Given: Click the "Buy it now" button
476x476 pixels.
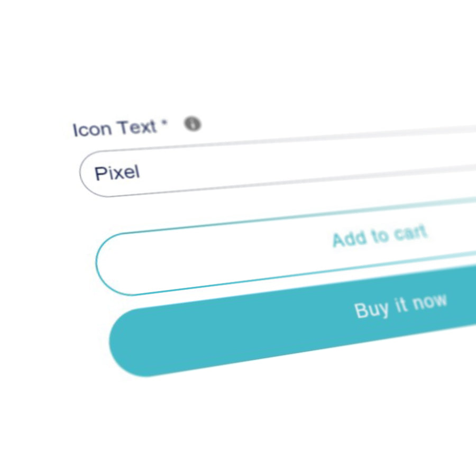Looking at the screenshot, I should pyautogui.click(x=317, y=323).
